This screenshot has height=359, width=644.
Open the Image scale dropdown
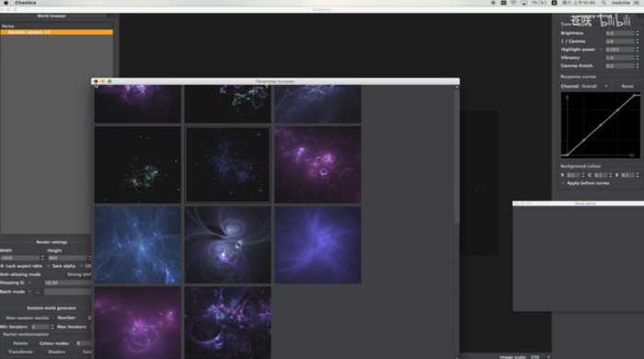click(540, 357)
